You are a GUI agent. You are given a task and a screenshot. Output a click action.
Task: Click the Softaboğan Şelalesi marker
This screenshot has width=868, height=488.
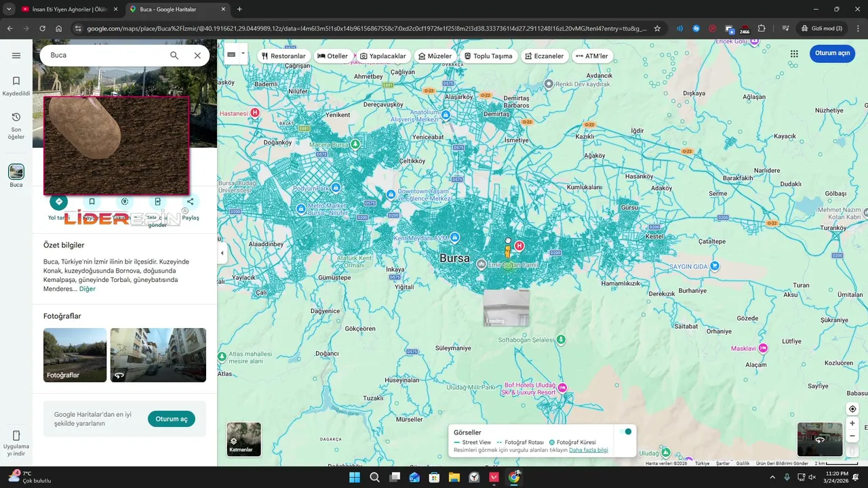tap(561, 340)
